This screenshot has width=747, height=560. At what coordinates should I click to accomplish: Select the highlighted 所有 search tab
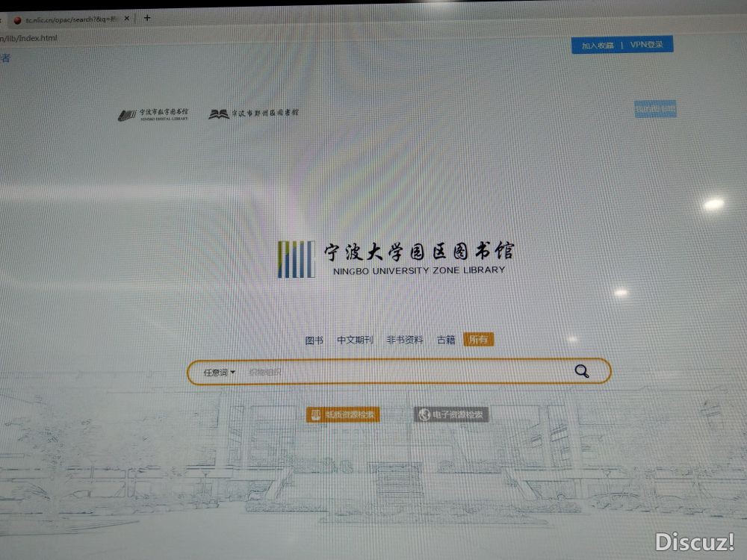(478, 339)
